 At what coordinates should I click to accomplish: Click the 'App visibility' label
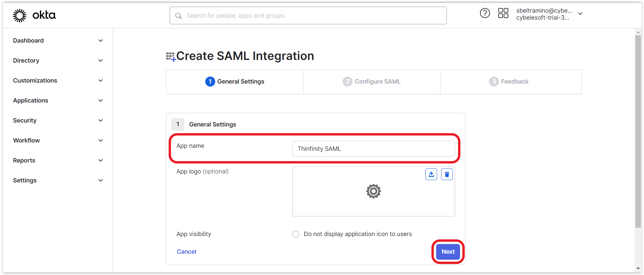194,234
